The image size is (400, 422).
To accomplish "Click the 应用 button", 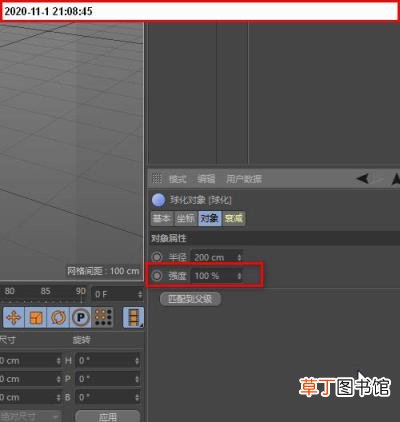I will [108, 416].
